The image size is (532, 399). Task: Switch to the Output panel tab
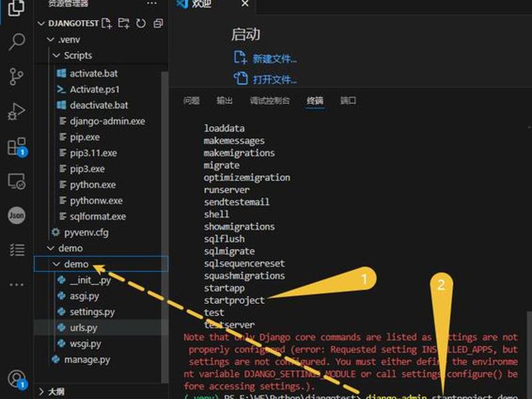click(x=224, y=100)
